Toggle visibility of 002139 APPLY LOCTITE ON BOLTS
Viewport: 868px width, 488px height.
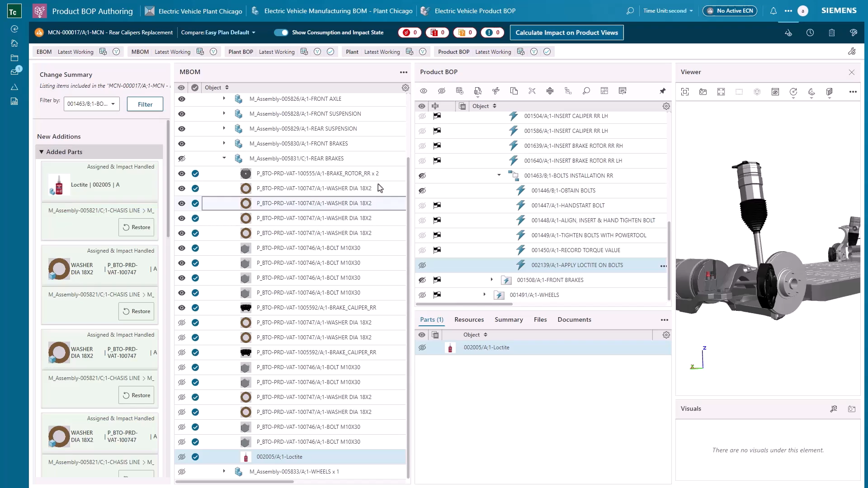pos(422,265)
